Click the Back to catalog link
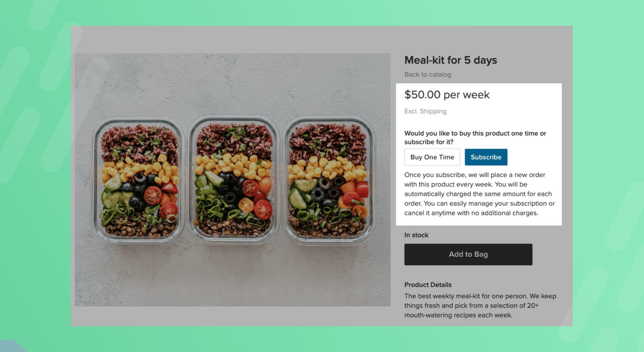The height and width of the screenshot is (352, 644). tap(427, 74)
